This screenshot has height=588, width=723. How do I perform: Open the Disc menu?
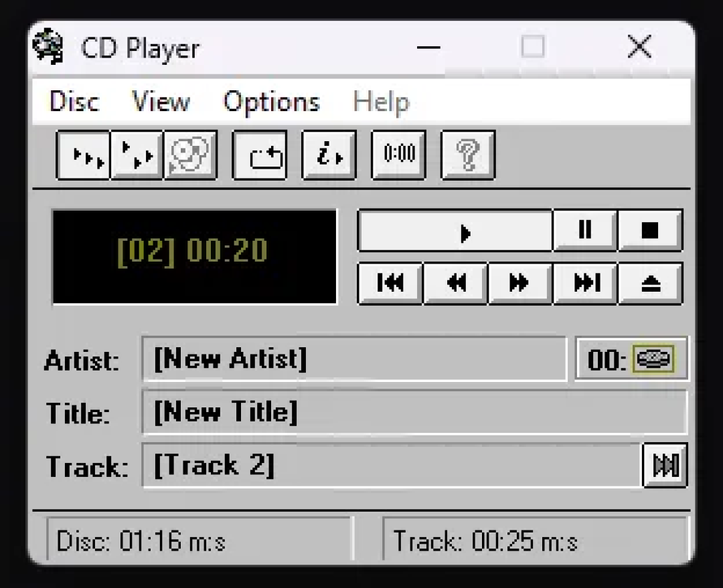click(x=74, y=102)
